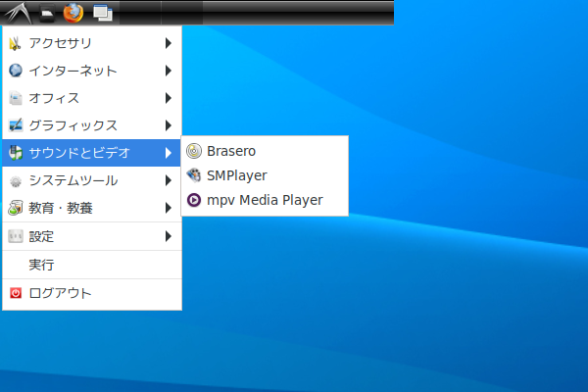The image size is (588, 392).
Task: Click the インターネット globe icon
Action: point(16,71)
